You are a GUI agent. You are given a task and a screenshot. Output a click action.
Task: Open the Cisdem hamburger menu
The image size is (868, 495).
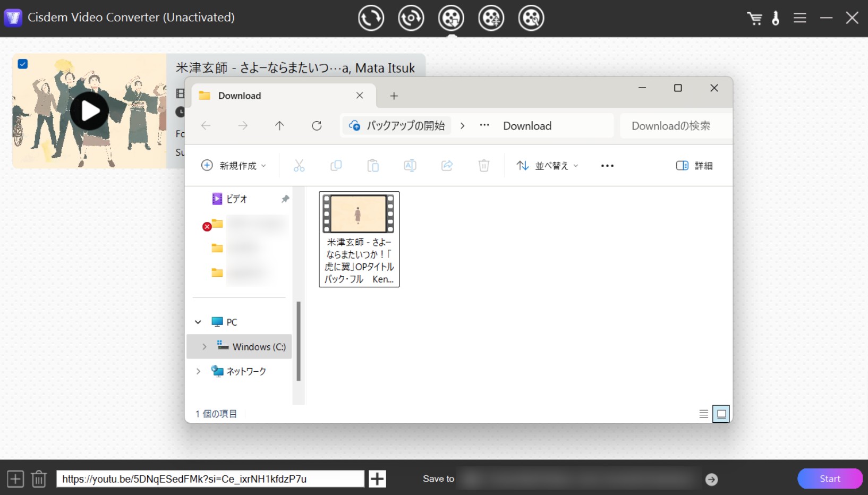click(799, 18)
